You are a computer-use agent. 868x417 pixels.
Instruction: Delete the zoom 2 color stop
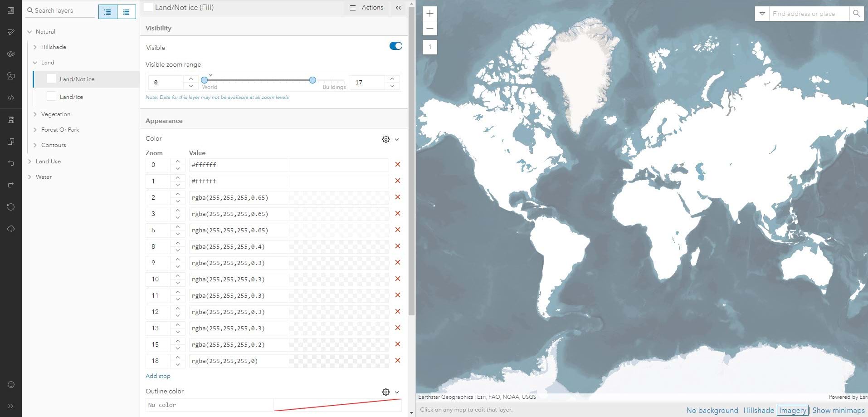click(x=398, y=197)
